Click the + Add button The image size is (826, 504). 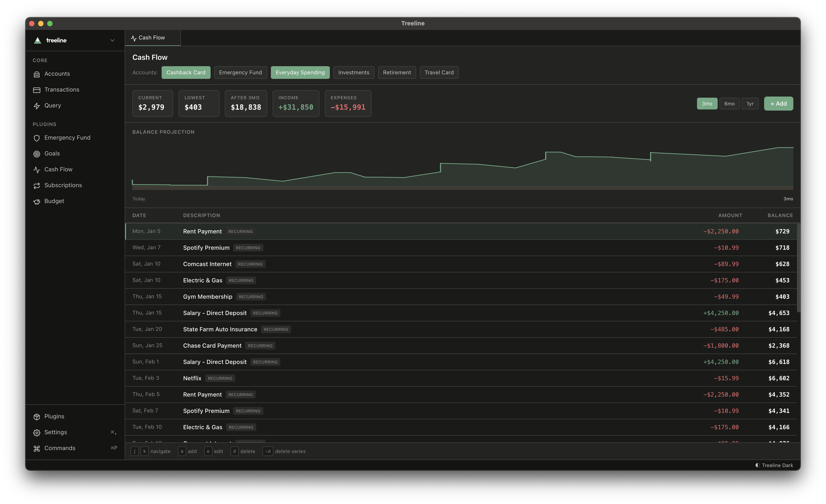(778, 104)
